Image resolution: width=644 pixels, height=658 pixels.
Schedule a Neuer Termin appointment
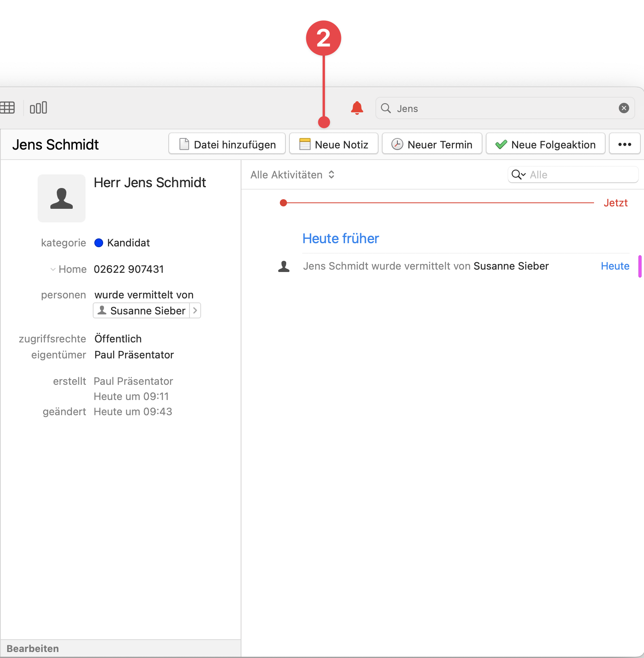(x=431, y=144)
